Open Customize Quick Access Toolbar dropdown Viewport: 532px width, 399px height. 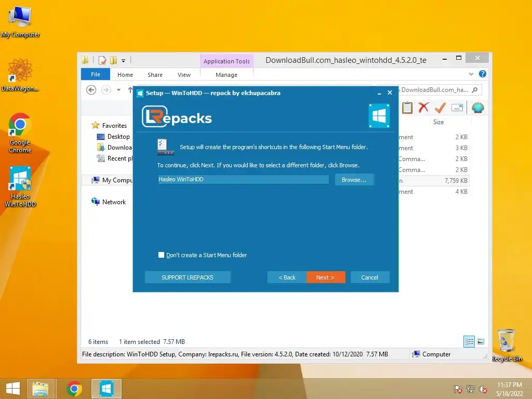coord(124,61)
